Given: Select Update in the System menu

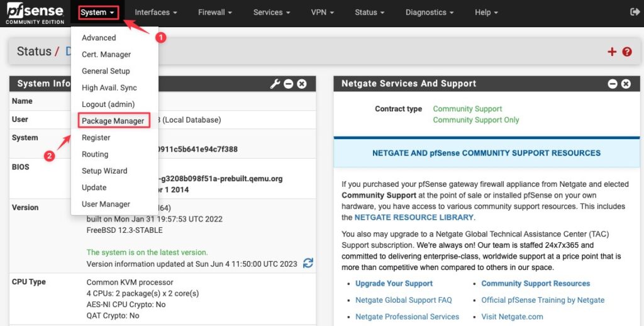Looking at the screenshot, I should (94, 188).
